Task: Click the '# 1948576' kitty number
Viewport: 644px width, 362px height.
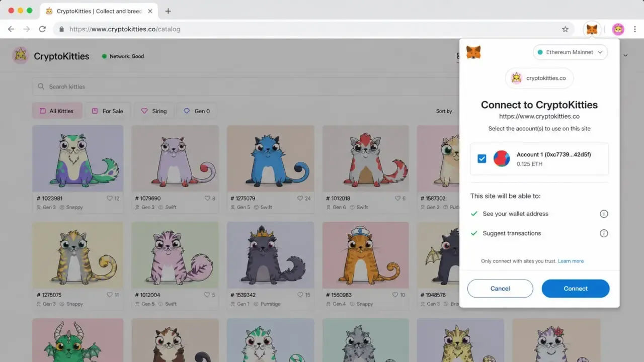Action: [x=433, y=295]
